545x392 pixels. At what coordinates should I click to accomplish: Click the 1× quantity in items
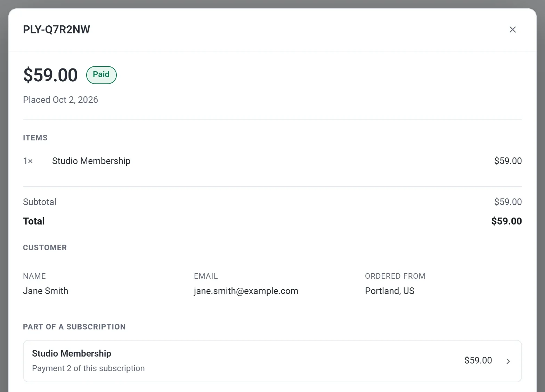tap(28, 161)
